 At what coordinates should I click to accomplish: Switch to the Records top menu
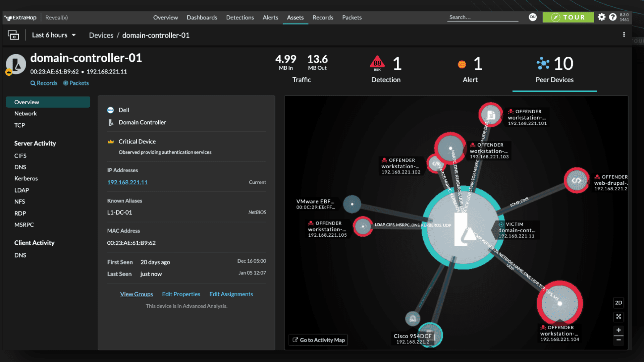click(323, 17)
